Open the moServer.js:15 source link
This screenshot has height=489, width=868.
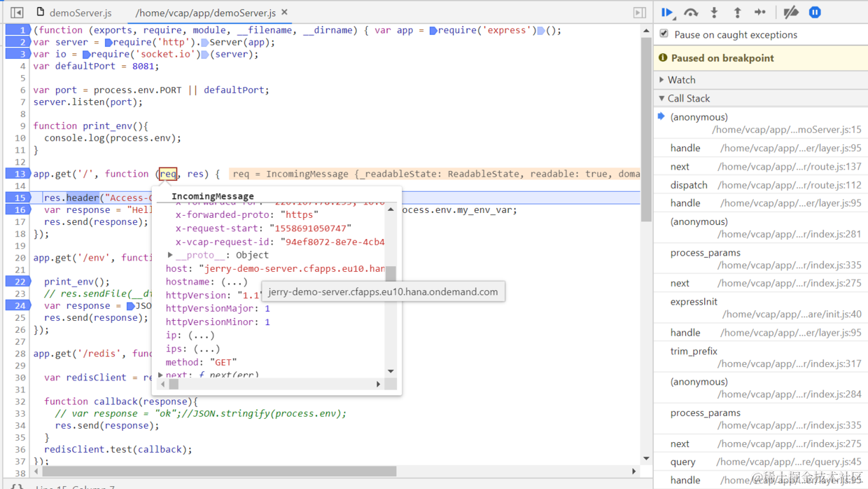(x=787, y=130)
